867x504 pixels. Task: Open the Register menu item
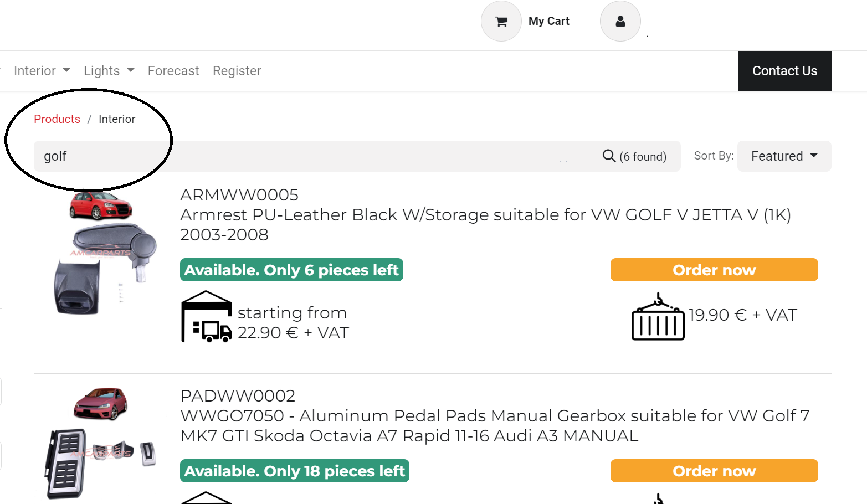(237, 71)
